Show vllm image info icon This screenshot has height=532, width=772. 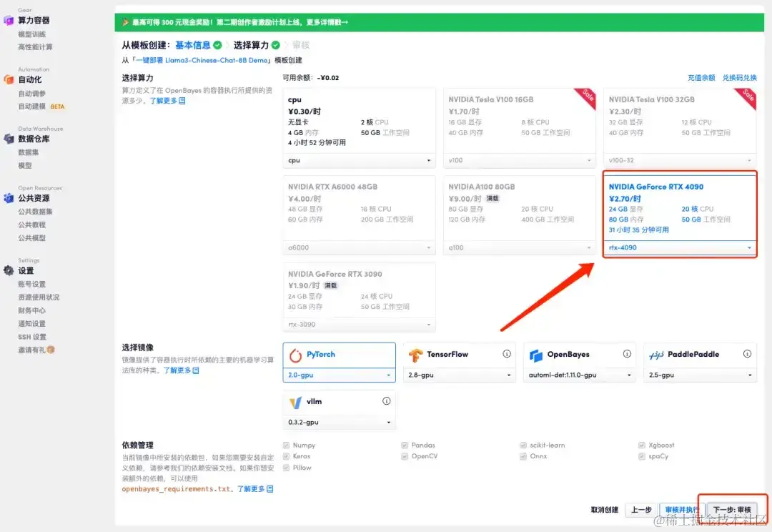(387, 401)
